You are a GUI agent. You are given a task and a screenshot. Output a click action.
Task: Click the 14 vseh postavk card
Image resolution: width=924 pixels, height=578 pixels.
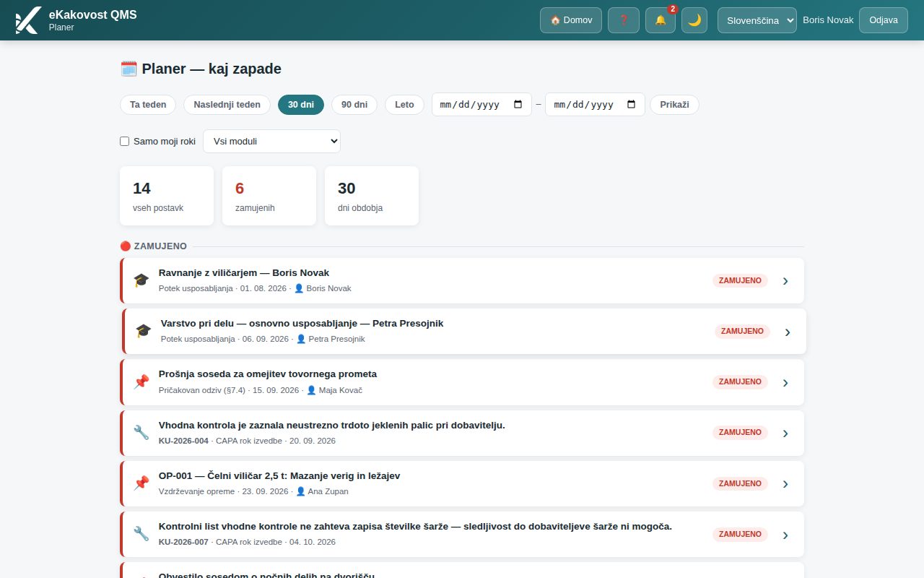(x=167, y=196)
